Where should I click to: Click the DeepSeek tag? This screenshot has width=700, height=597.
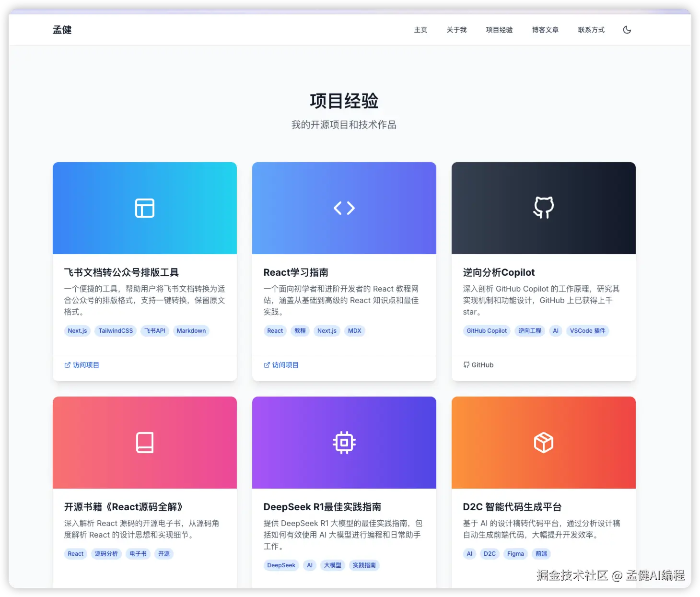point(281,565)
